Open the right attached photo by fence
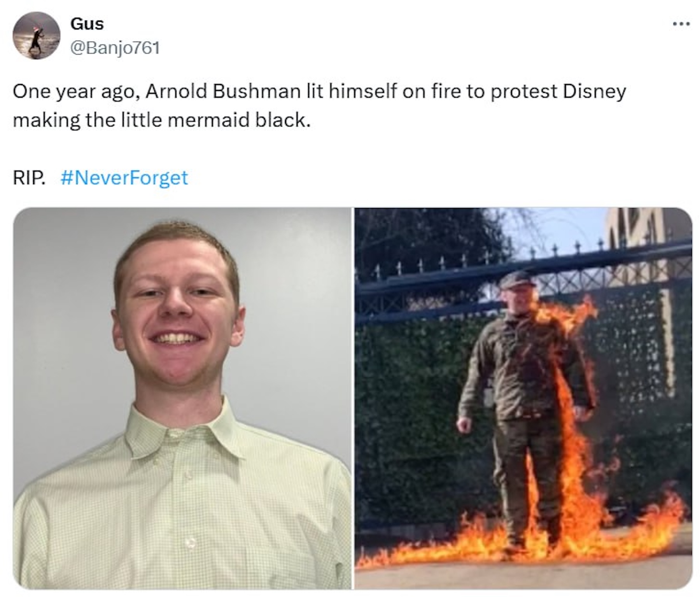This screenshot has height=597, width=700. [x=523, y=399]
